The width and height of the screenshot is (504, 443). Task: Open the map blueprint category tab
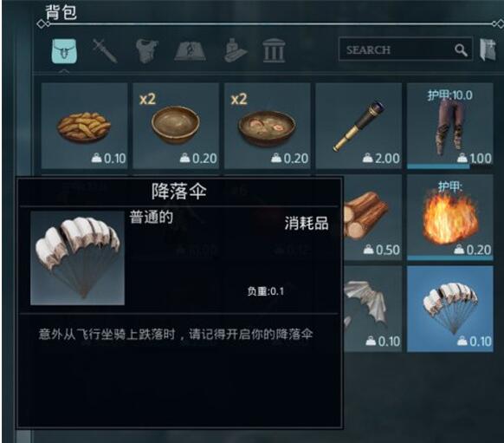click(191, 50)
